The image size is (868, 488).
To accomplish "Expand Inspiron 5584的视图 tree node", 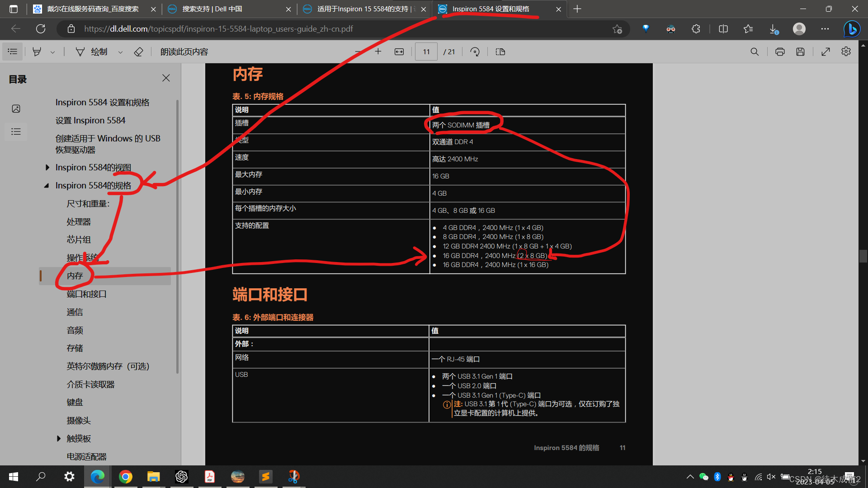I will [47, 168].
